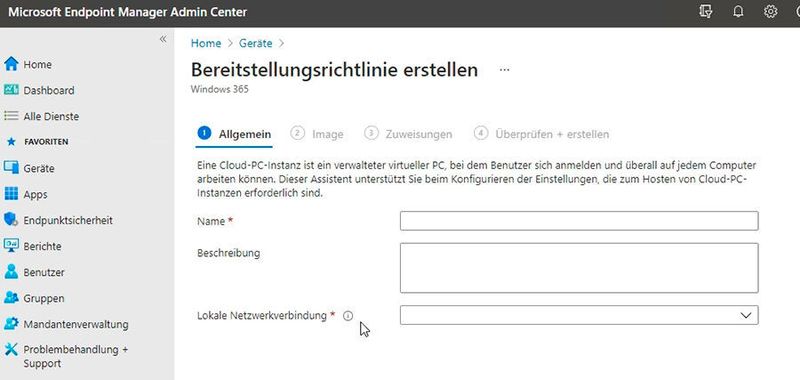Screen dimensions: 800x380
Task: Go to Geräte via breadcrumb link
Action: (256, 43)
